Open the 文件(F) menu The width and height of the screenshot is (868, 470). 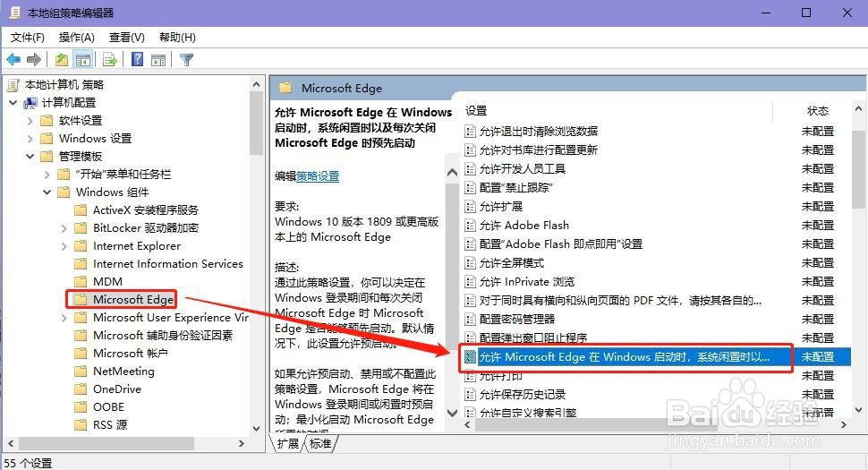pyautogui.click(x=27, y=37)
